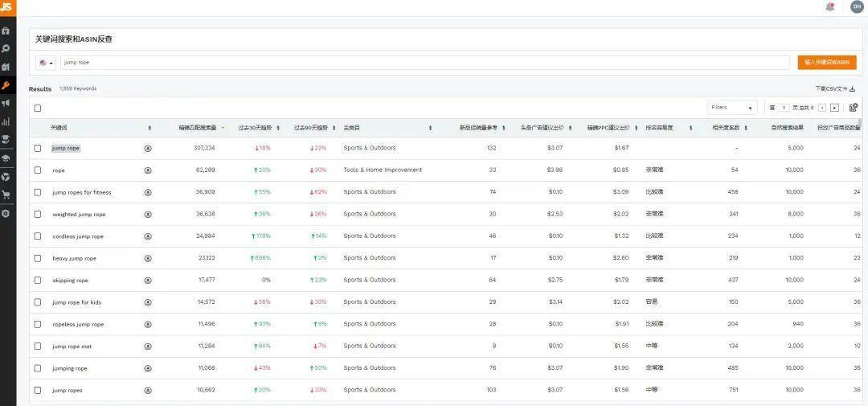Toggle the select-all checkbox above the table
The width and height of the screenshot is (868, 406).
[38, 108]
